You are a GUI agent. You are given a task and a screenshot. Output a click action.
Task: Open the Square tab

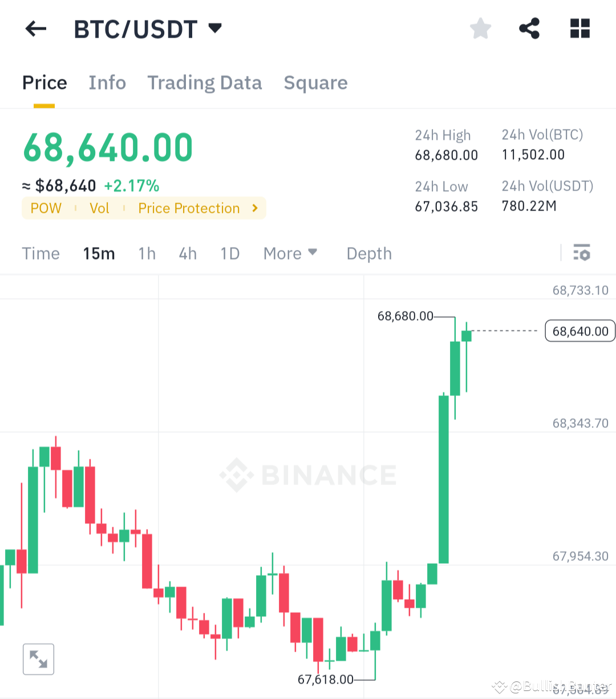[315, 83]
